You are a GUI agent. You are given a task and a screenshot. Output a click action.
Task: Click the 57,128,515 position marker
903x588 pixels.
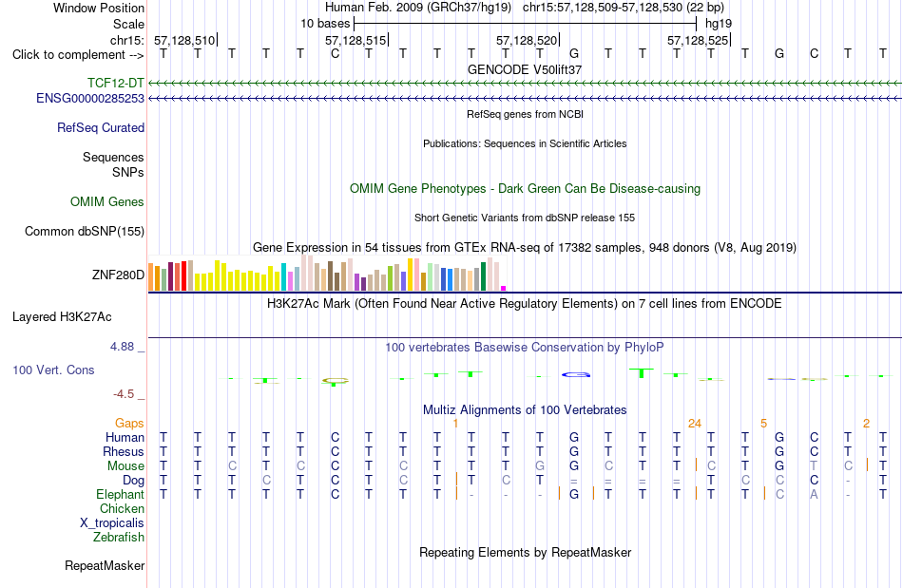(355, 40)
